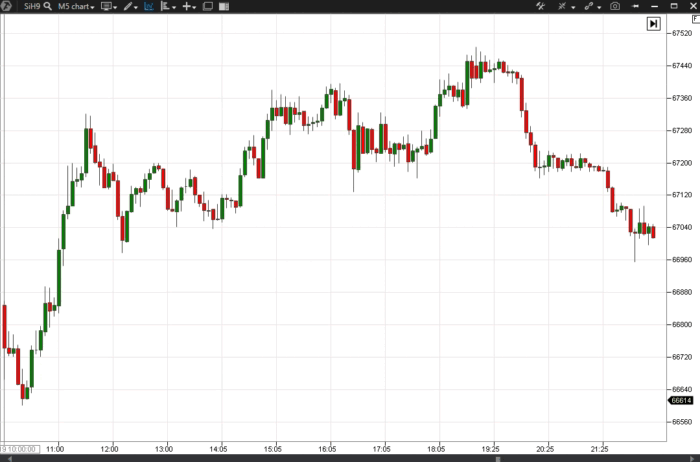The height and width of the screenshot is (462, 700).
Task: Click the 21:25 time axis label
Action: pos(600,449)
